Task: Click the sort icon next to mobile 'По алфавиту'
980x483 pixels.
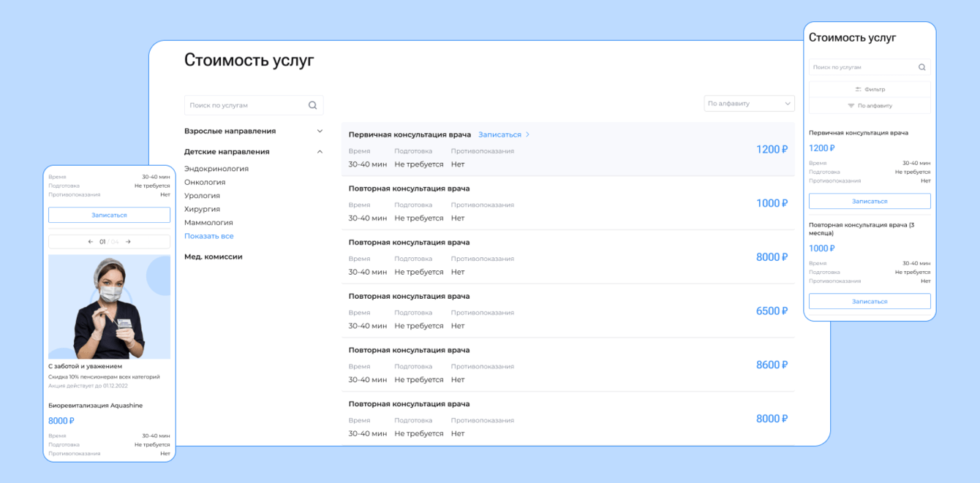Action: 851,106
